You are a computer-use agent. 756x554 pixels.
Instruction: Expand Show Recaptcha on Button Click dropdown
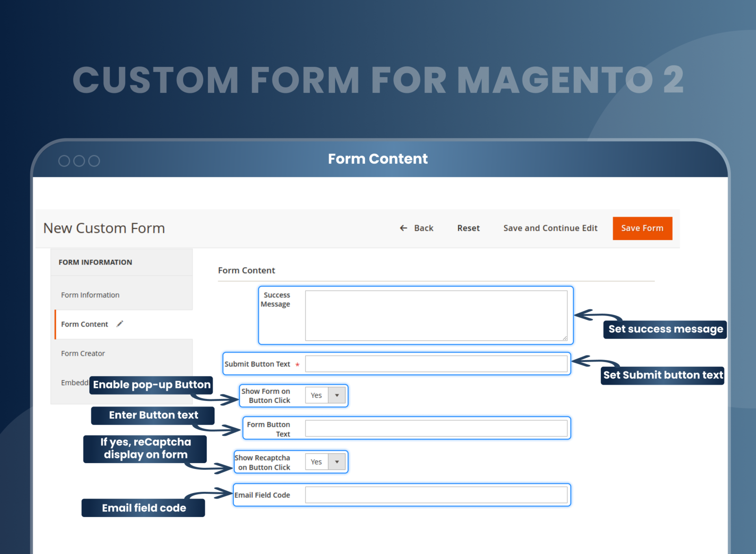click(x=325, y=462)
